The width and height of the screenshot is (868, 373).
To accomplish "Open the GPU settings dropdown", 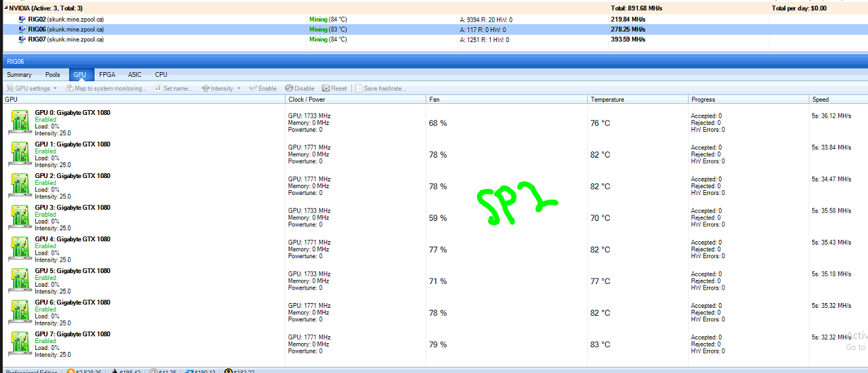I will tap(31, 88).
